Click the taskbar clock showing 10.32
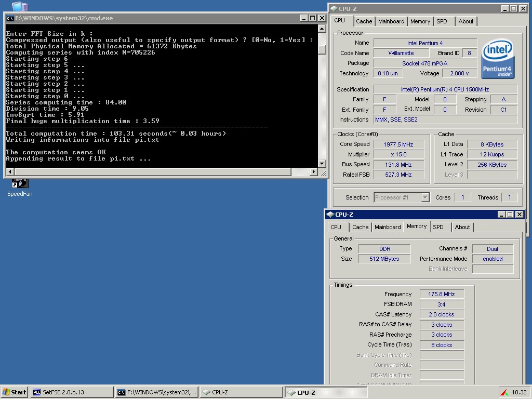 coord(519,392)
